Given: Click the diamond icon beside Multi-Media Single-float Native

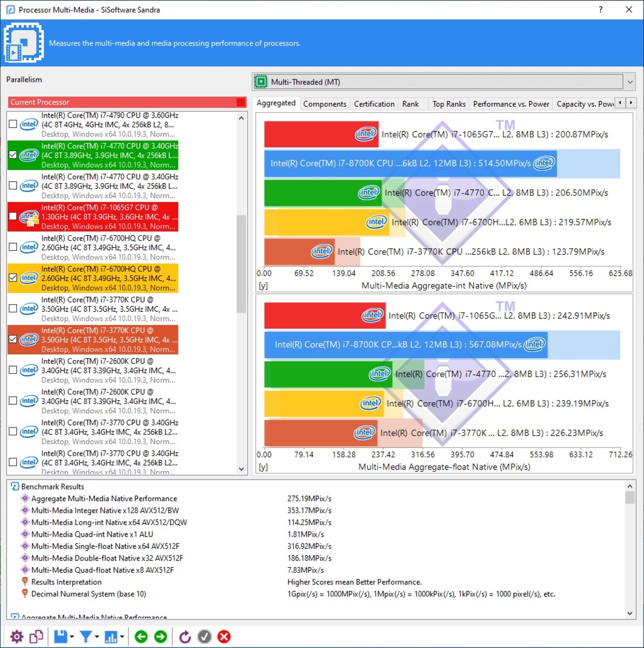Looking at the screenshot, I should 25,546.
